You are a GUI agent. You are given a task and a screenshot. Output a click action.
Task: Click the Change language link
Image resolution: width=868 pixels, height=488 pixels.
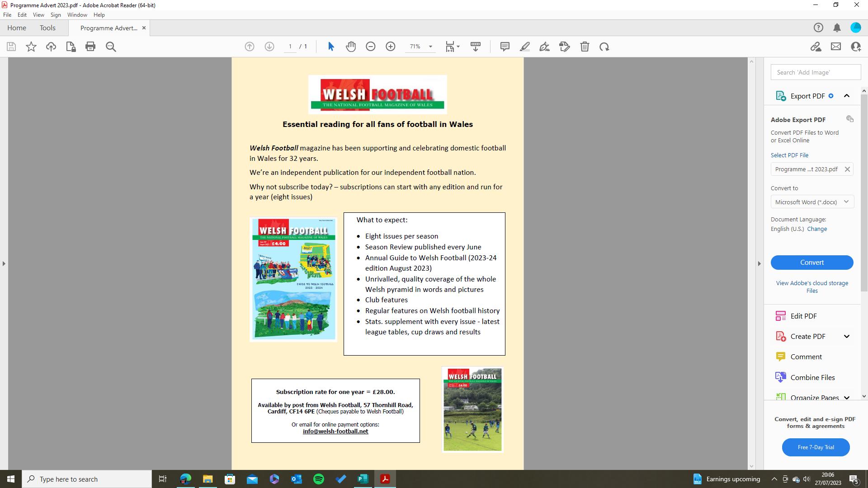tap(817, 229)
